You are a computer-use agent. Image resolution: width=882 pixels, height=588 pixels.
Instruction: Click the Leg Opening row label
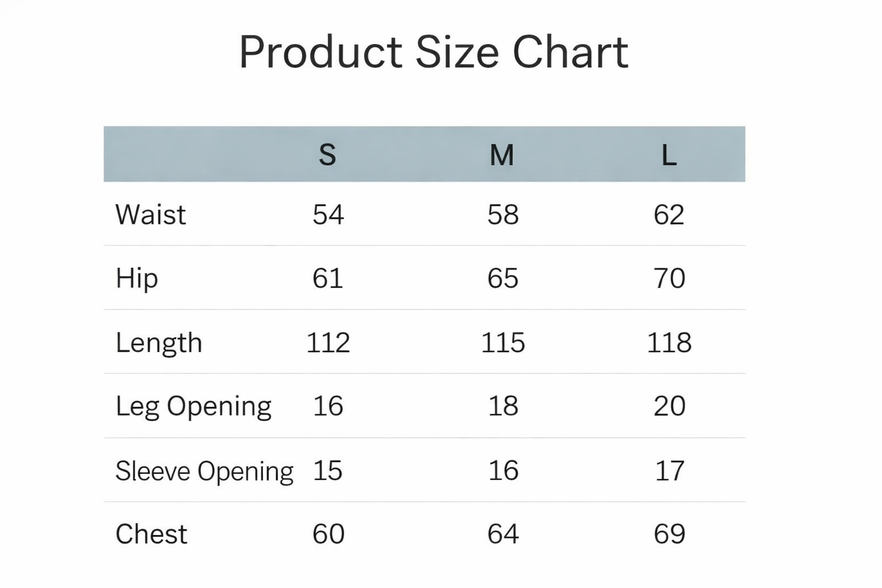194,407
